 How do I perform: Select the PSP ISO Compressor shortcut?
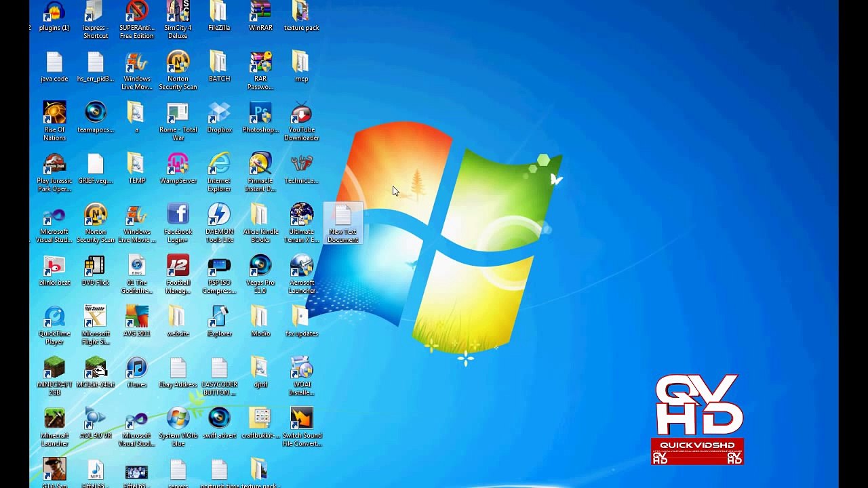point(219,274)
